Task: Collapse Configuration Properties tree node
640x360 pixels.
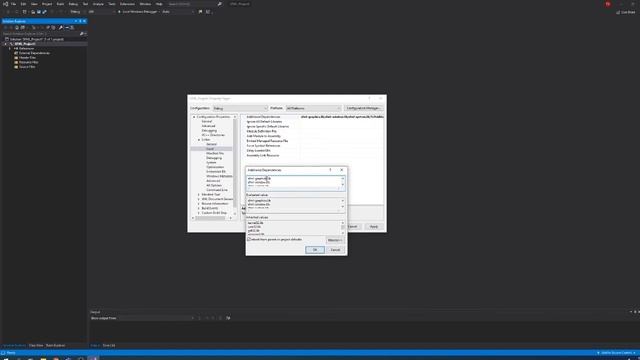Action: pos(194,117)
